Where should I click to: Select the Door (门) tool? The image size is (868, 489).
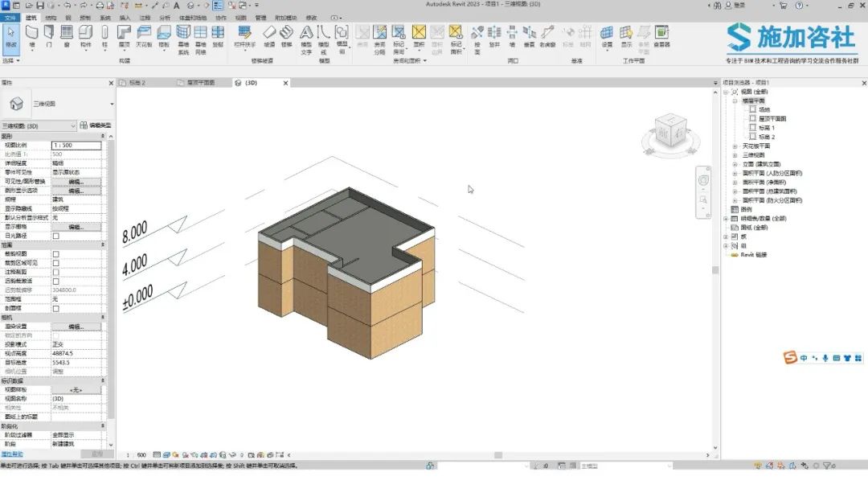coord(49,36)
